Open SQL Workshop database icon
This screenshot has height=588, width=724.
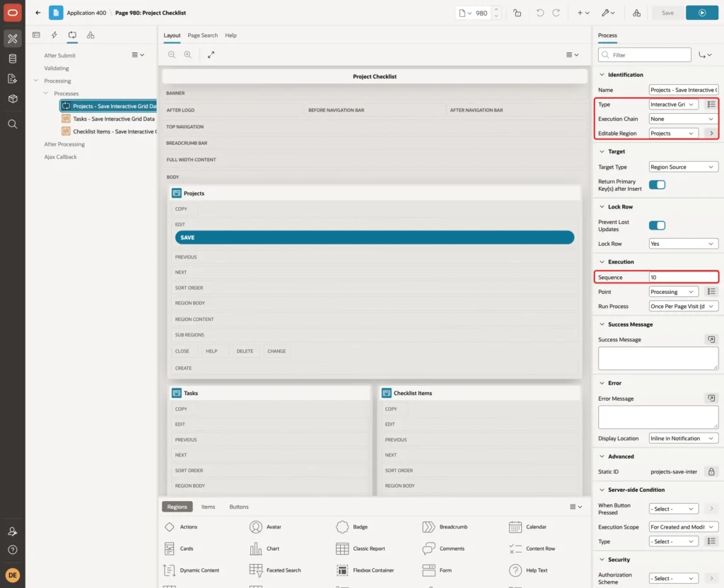13,59
